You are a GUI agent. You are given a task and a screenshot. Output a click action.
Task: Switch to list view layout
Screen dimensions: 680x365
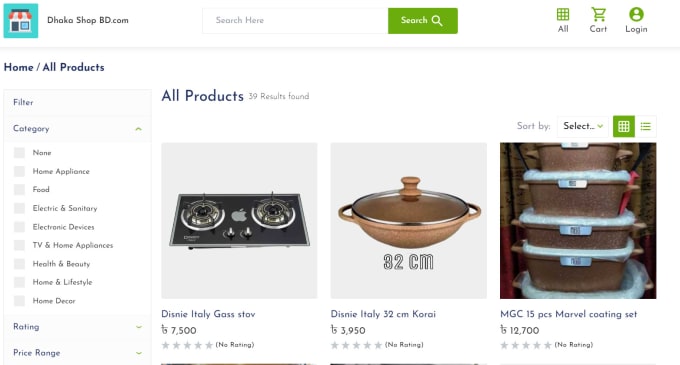(646, 126)
